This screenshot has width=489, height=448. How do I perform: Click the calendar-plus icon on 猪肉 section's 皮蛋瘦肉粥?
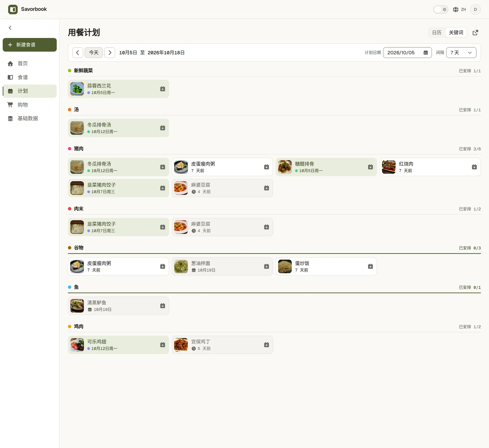[x=266, y=167]
